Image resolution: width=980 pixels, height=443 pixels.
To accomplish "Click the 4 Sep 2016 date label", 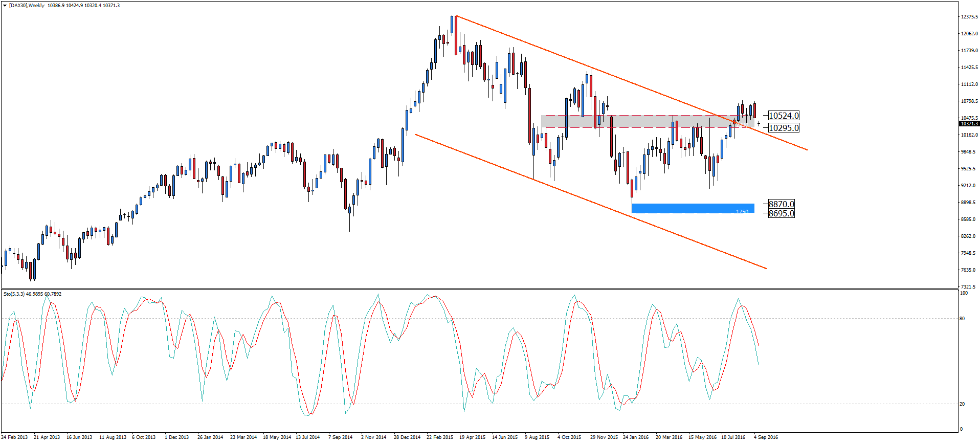I will [x=766, y=437].
